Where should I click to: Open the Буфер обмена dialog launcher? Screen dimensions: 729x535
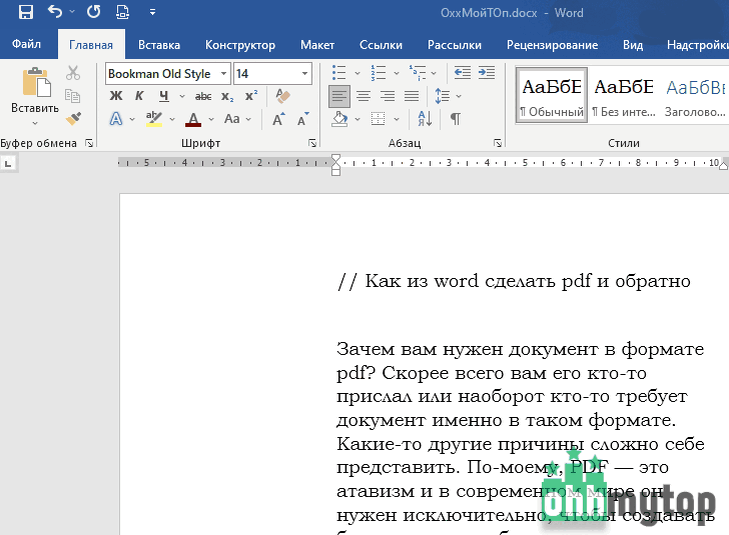89,143
